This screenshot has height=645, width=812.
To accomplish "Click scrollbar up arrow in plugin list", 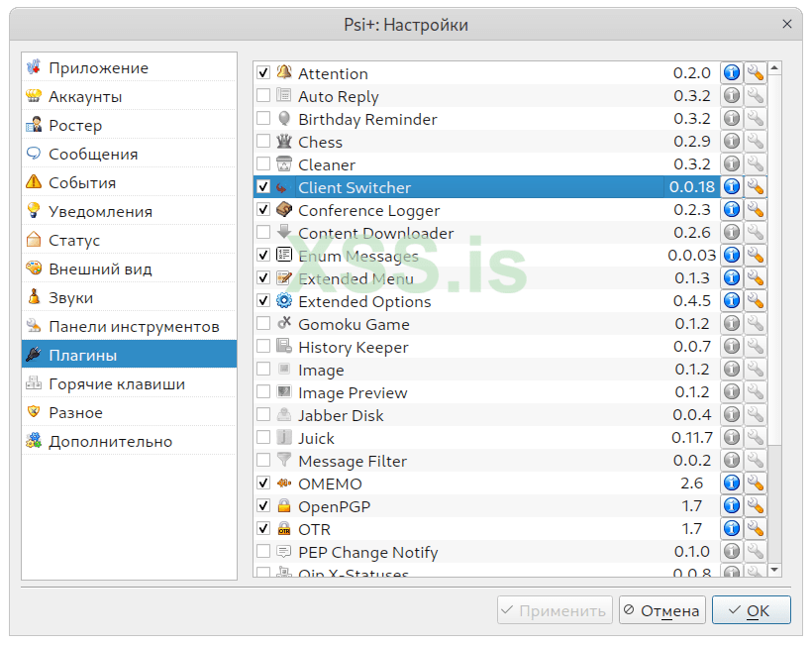I will (774, 67).
